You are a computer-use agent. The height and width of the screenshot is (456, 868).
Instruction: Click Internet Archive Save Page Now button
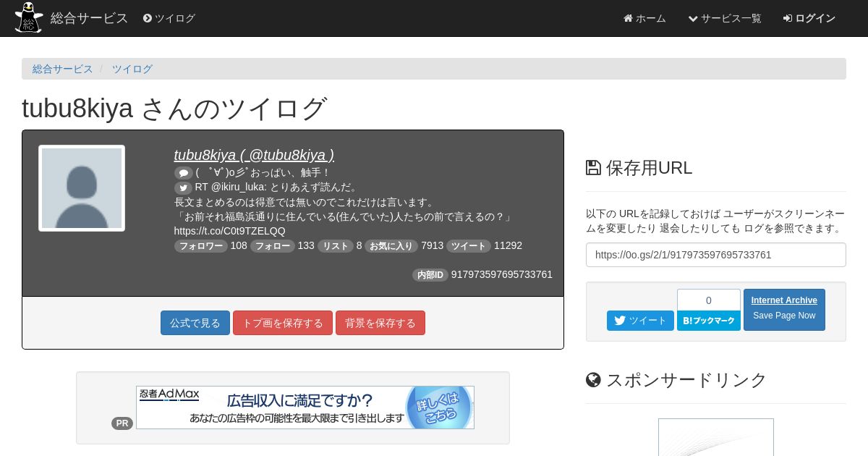coord(784,310)
